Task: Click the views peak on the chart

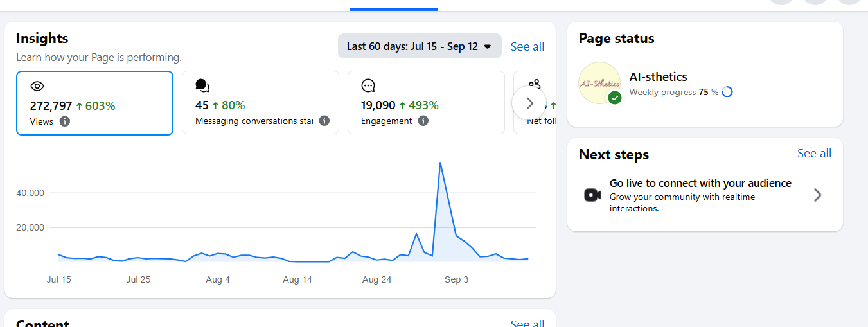Action: pyautogui.click(x=440, y=163)
